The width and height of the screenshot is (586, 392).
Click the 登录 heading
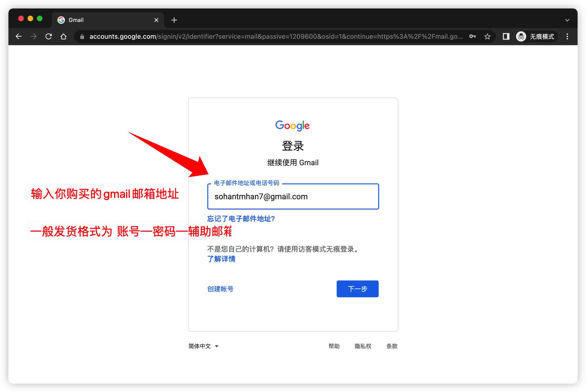(293, 146)
